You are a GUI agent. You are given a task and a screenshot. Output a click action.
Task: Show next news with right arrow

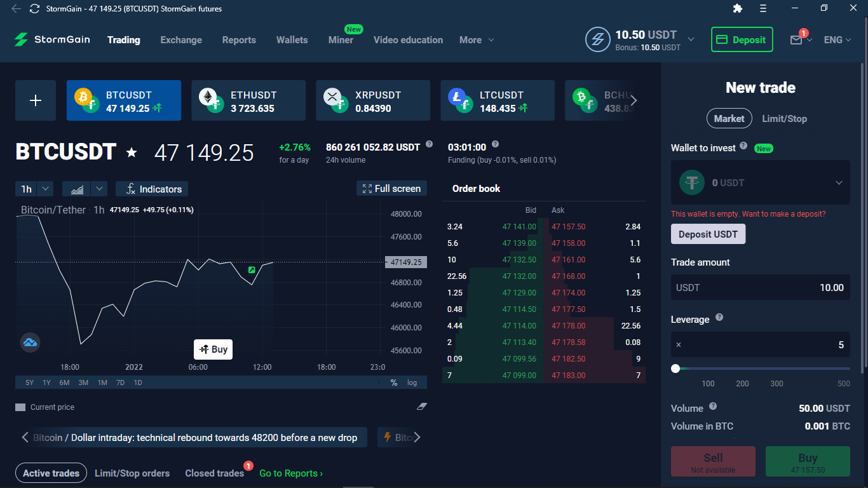(417, 437)
